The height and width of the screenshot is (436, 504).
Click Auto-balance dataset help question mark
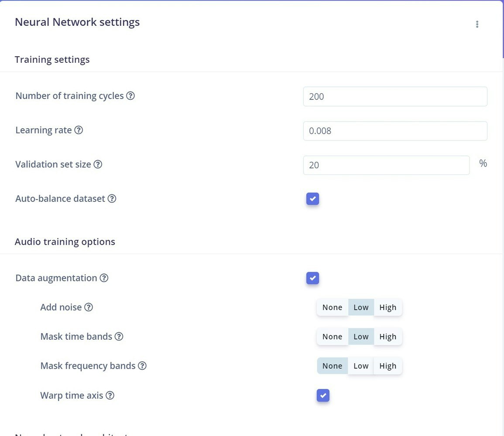[x=112, y=199]
